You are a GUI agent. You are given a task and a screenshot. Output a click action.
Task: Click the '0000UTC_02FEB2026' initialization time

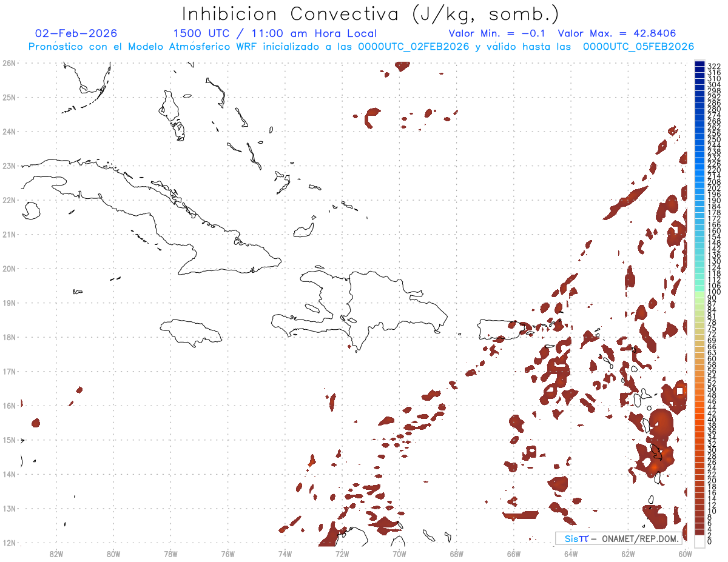point(414,47)
